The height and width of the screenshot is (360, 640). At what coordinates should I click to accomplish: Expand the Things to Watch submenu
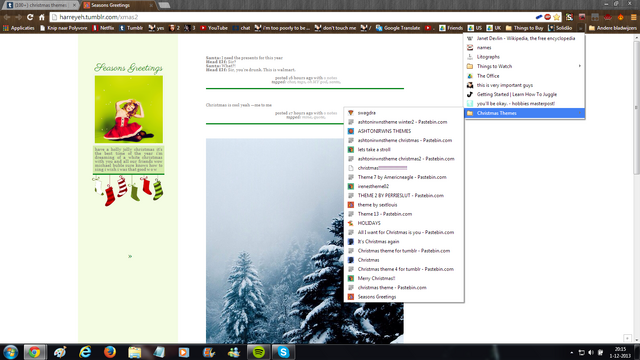tap(524, 66)
